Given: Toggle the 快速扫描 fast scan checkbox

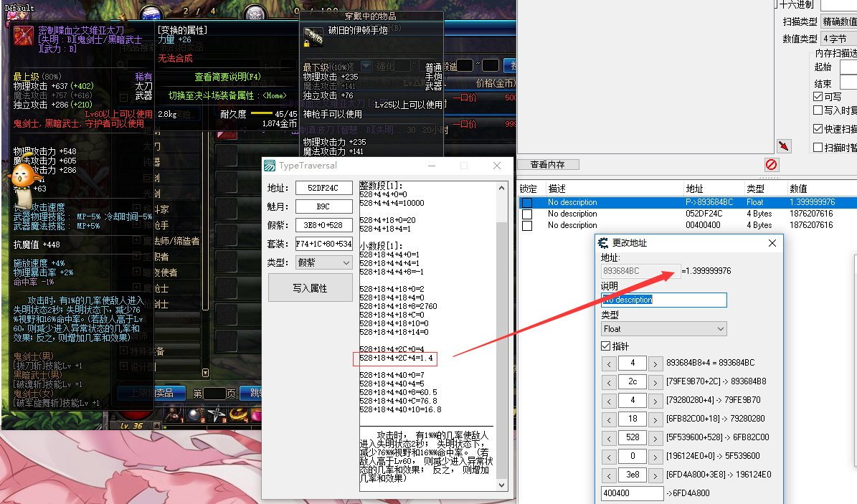Looking at the screenshot, I should (x=818, y=129).
